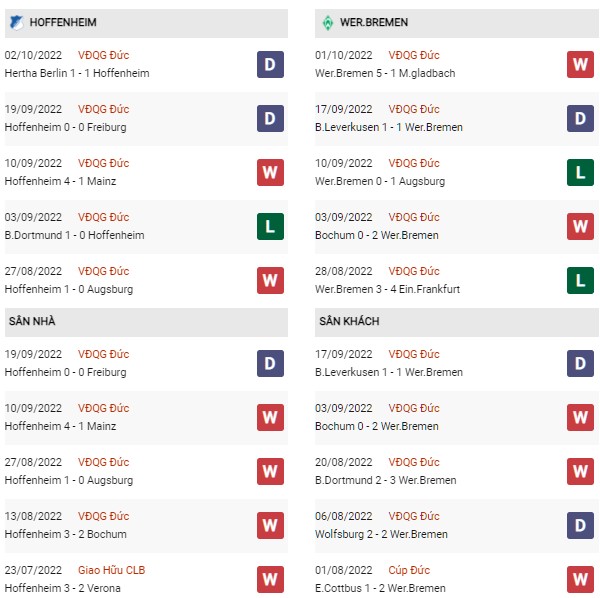Click the W badge for Bremen 5-1 M.gladbach
600x598 pixels.
tap(580, 64)
